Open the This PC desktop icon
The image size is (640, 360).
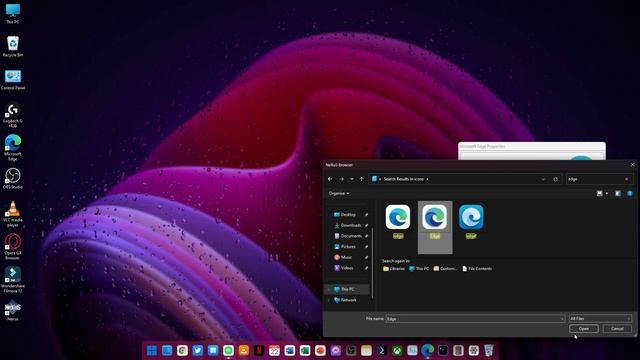pos(13,13)
